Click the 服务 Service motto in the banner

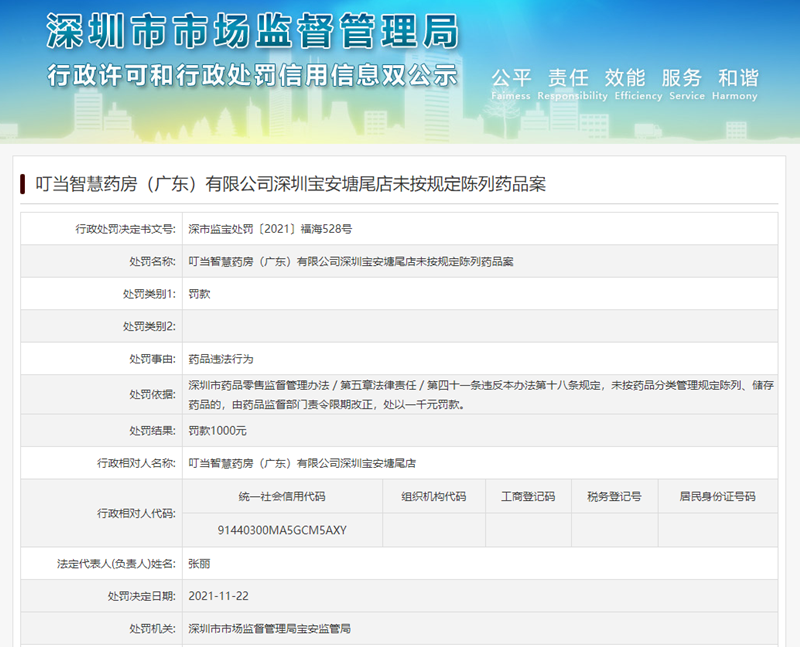click(686, 84)
